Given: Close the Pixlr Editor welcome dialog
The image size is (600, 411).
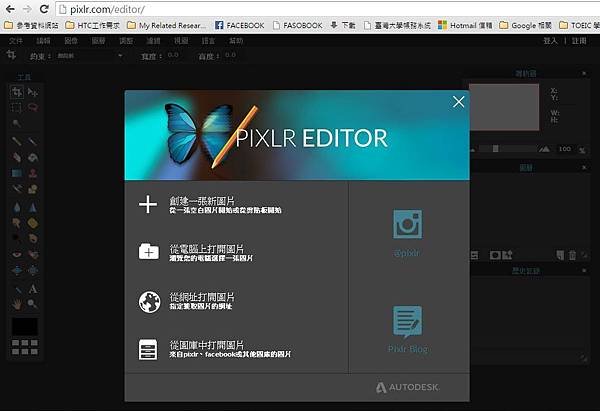Looking at the screenshot, I should point(458,102).
